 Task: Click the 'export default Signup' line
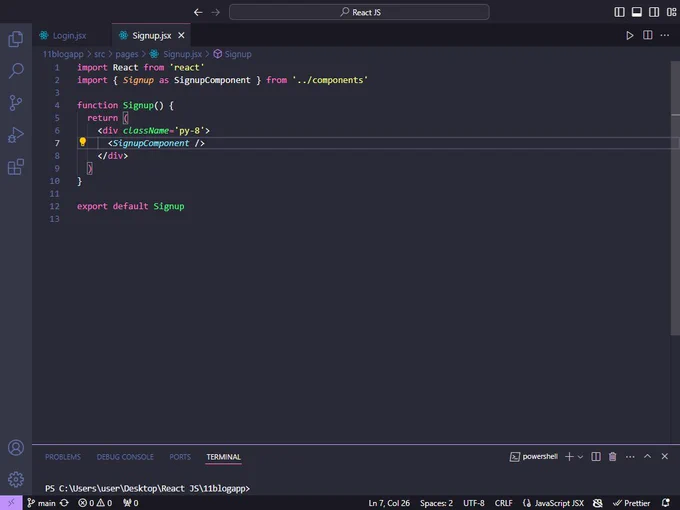tap(131, 206)
